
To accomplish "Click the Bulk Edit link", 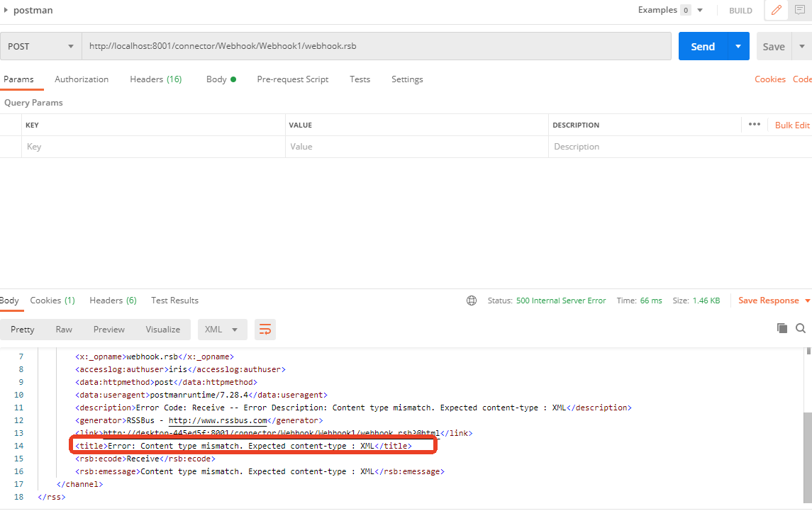I will pyautogui.click(x=792, y=125).
